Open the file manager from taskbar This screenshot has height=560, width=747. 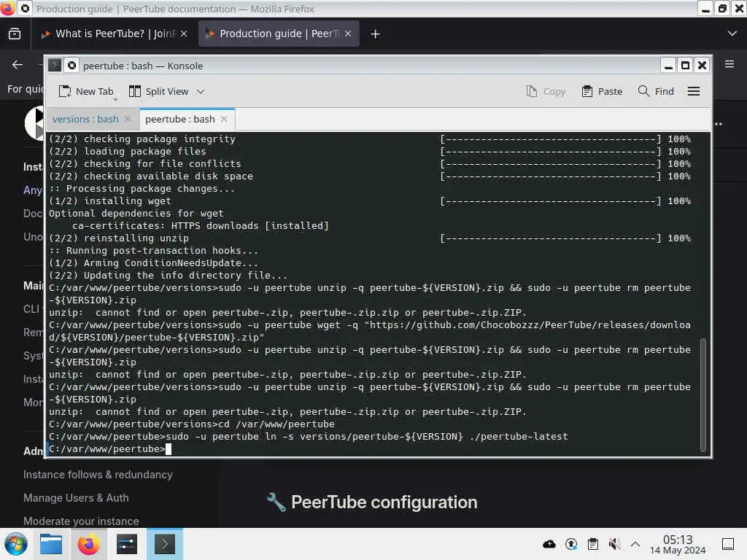pos(51,544)
